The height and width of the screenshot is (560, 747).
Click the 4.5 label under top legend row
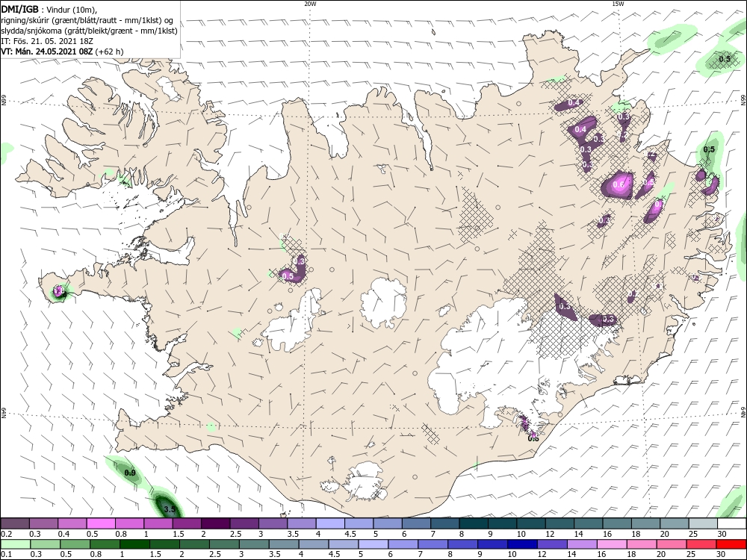(350, 535)
